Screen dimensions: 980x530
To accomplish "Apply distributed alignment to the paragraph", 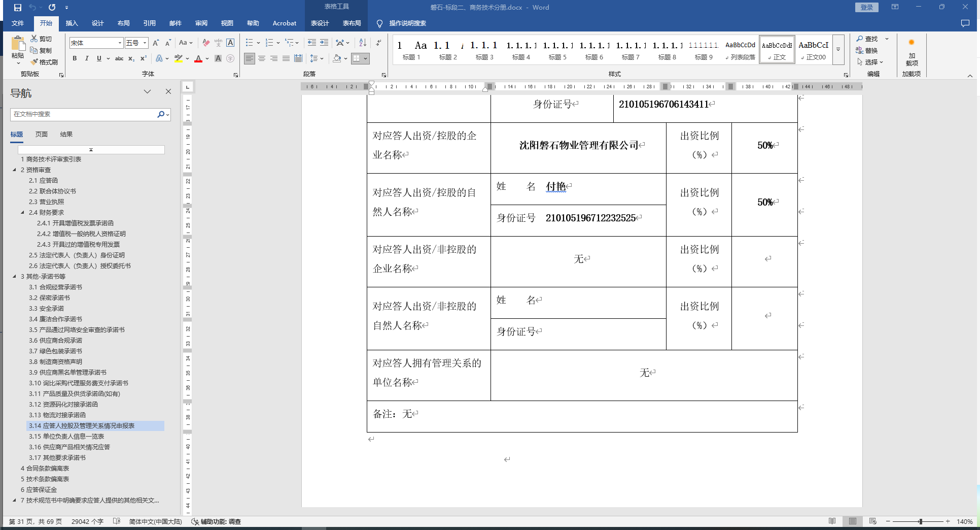I will coord(298,58).
